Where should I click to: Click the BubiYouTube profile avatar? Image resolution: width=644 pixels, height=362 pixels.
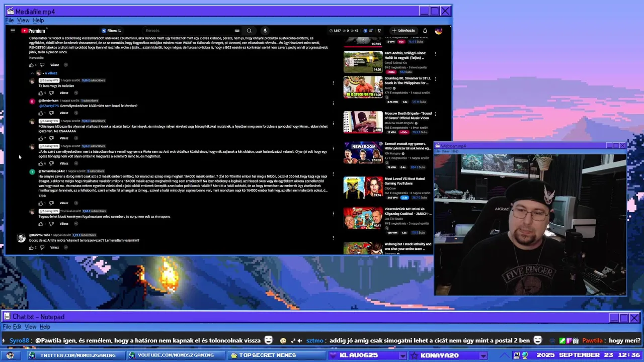pyautogui.click(x=21, y=238)
